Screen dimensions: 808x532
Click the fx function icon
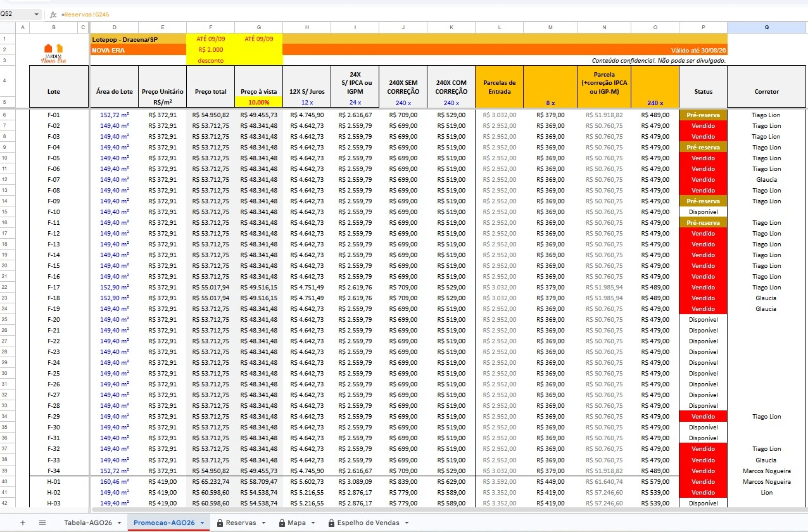(x=53, y=14)
